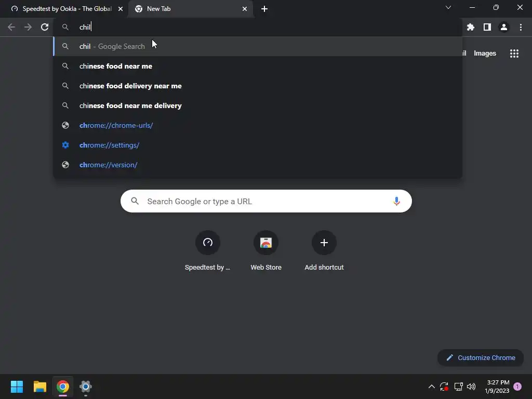Choose 'chinese food delivery near me' suggestion

[x=258, y=86]
